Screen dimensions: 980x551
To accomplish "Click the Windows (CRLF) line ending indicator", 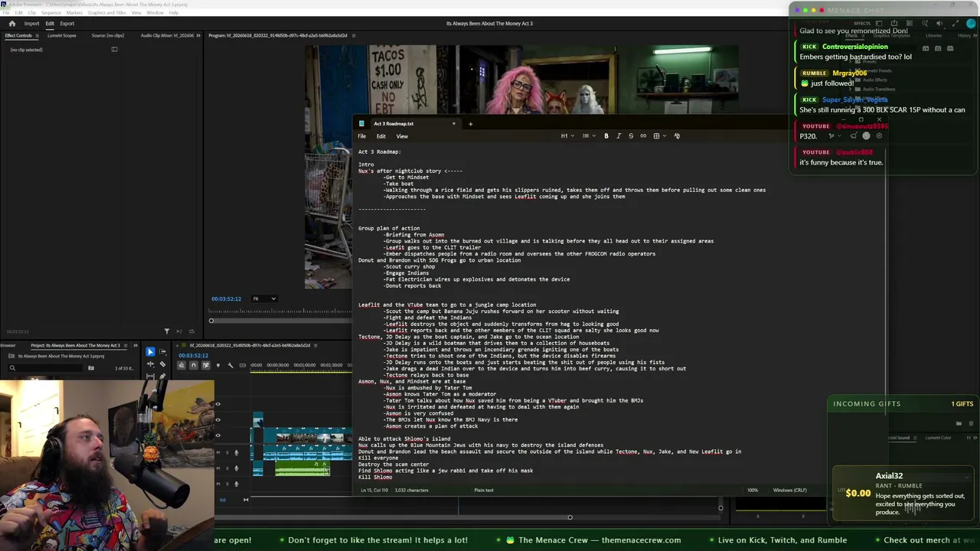I will point(789,491).
